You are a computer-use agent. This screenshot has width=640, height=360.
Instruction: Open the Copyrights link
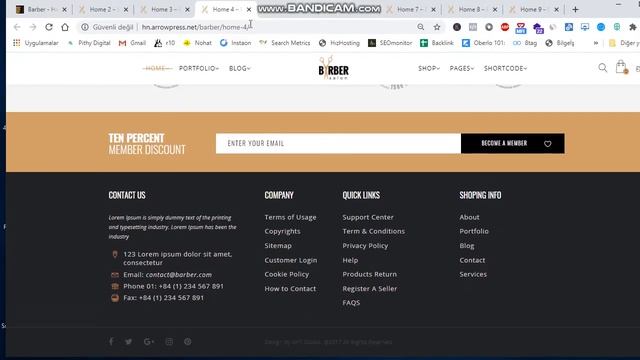pyautogui.click(x=282, y=231)
